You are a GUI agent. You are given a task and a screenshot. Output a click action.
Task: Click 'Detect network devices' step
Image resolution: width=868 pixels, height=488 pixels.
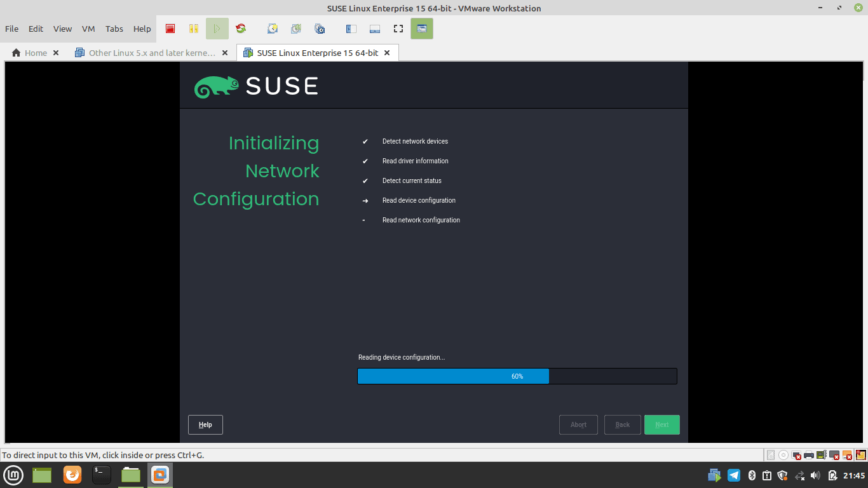pos(415,141)
